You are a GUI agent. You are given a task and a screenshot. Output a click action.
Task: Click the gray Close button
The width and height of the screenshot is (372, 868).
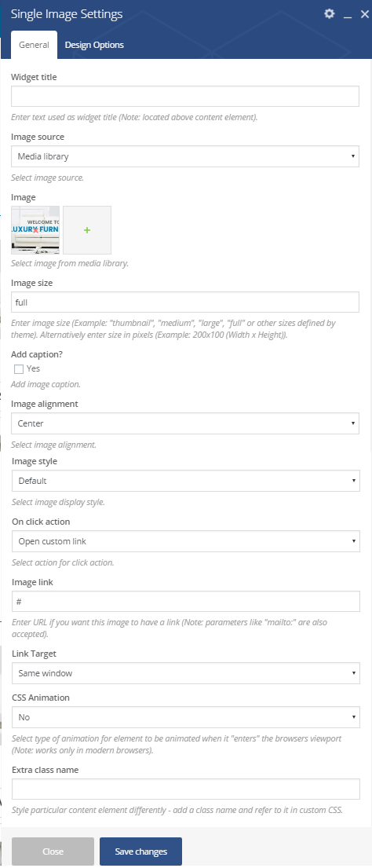[53, 852]
